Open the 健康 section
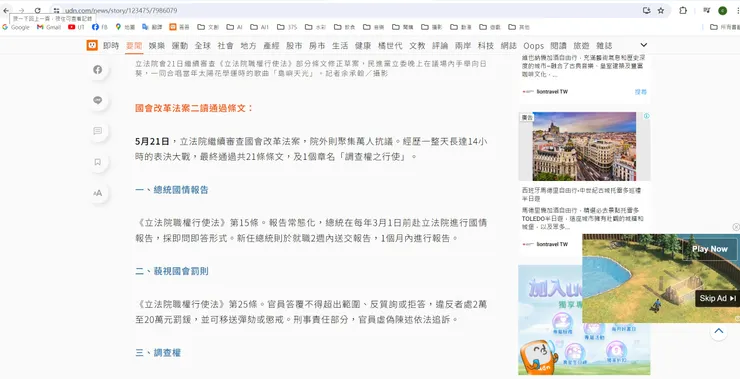The height and width of the screenshot is (379, 740). click(363, 46)
